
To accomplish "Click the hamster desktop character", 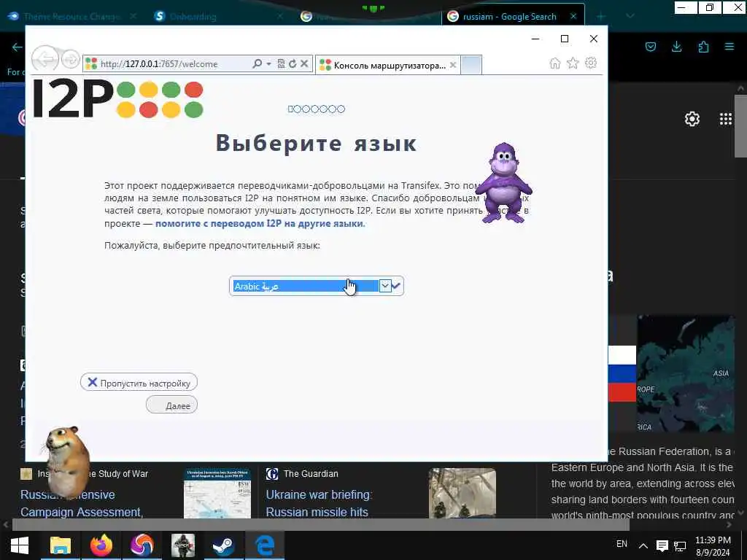I will [x=66, y=461].
